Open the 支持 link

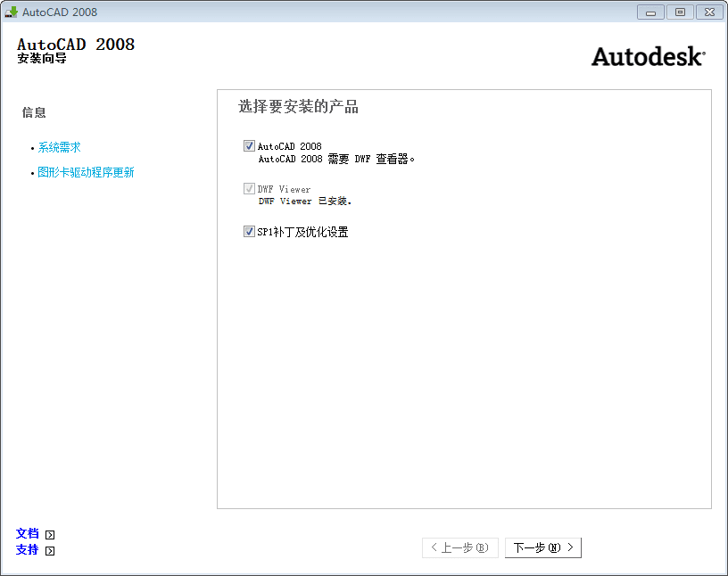point(28,550)
